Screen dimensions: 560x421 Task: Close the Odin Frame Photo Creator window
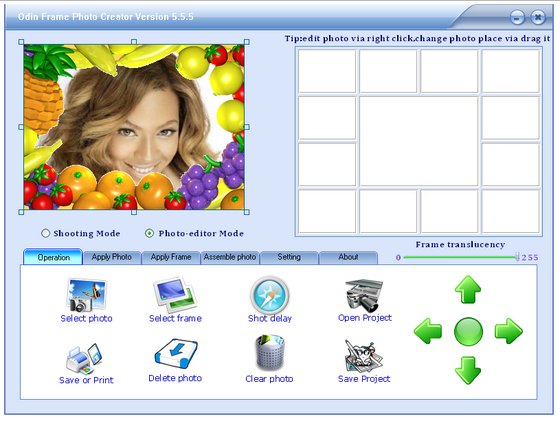(538, 17)
